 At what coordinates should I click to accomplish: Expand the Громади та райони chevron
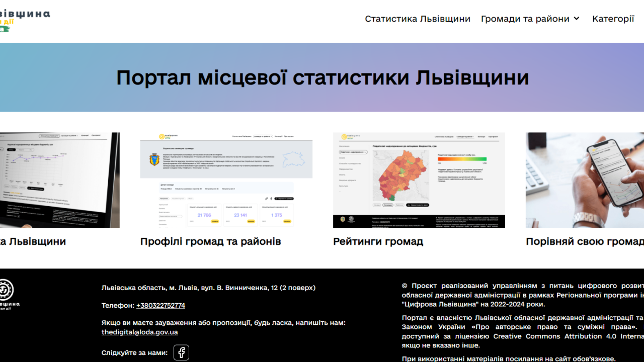[577, 19]
